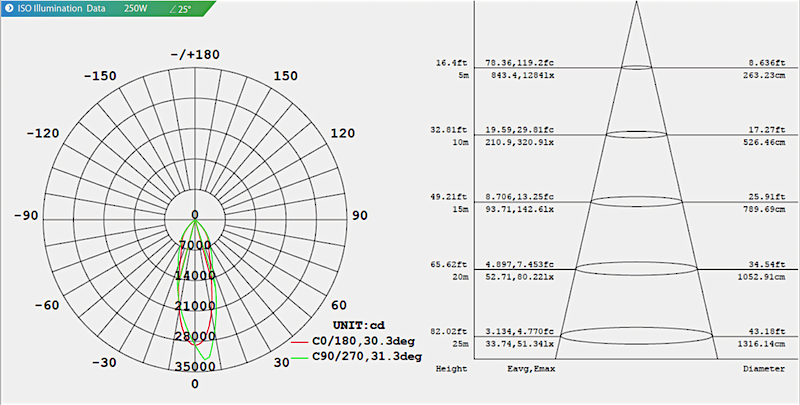800x405 pixels.
Task: Click the UNIT:cd label
Action: pyautogui.click(x=359, y=325)
